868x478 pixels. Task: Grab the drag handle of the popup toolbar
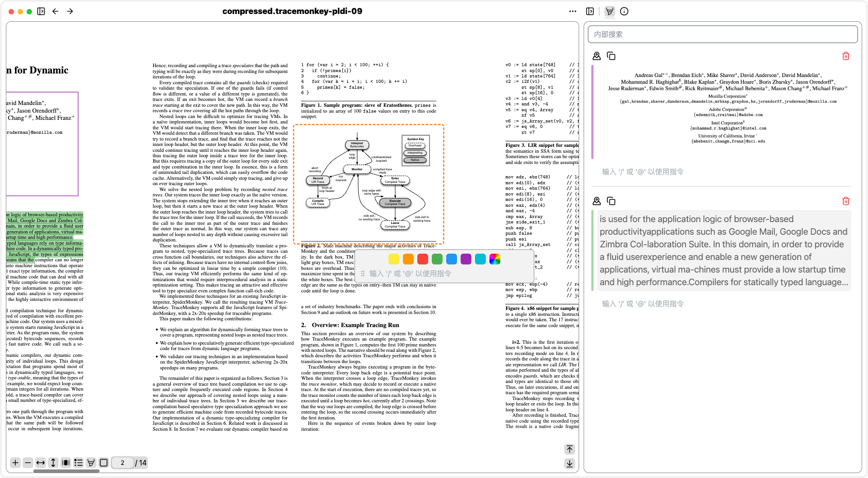[x=363, y=273]
